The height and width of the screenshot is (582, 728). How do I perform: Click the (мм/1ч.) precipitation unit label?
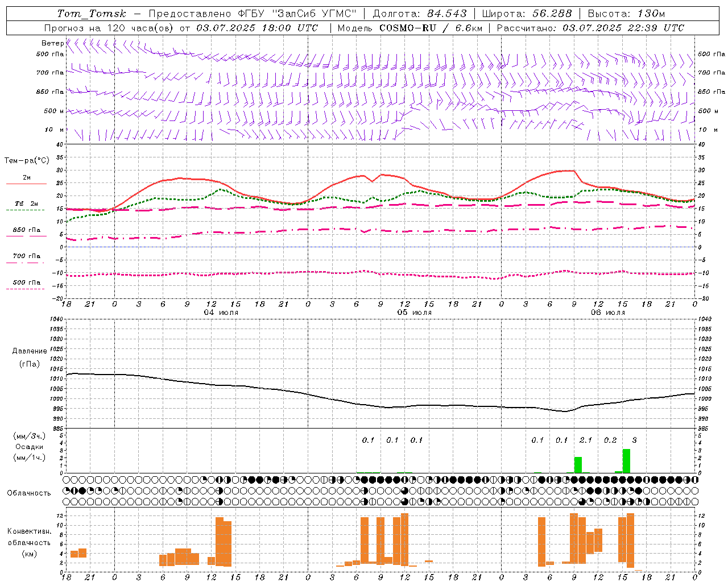click(30, 458)
